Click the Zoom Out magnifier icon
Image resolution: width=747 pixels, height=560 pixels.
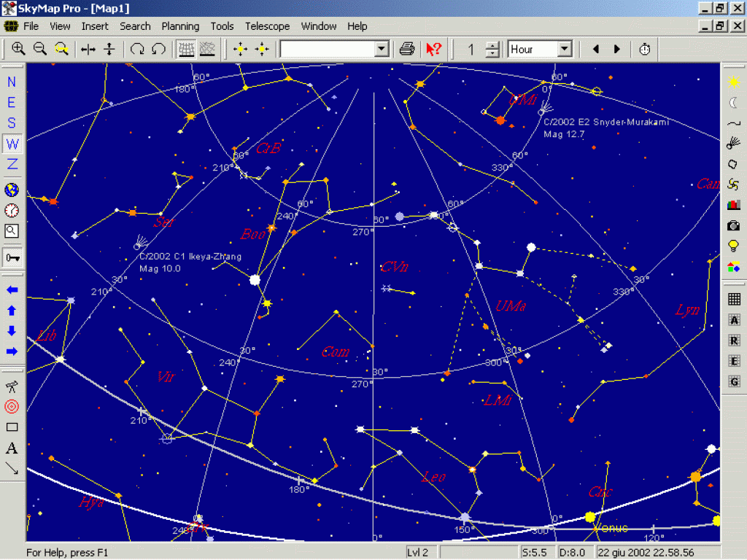click(x=40, y=49)
